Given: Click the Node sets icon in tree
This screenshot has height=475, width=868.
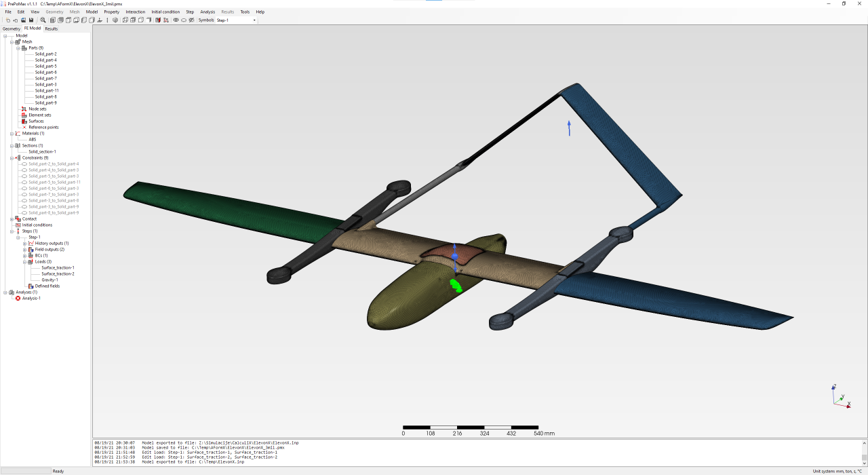Looking at the screenshot, I should coord(24,109).
